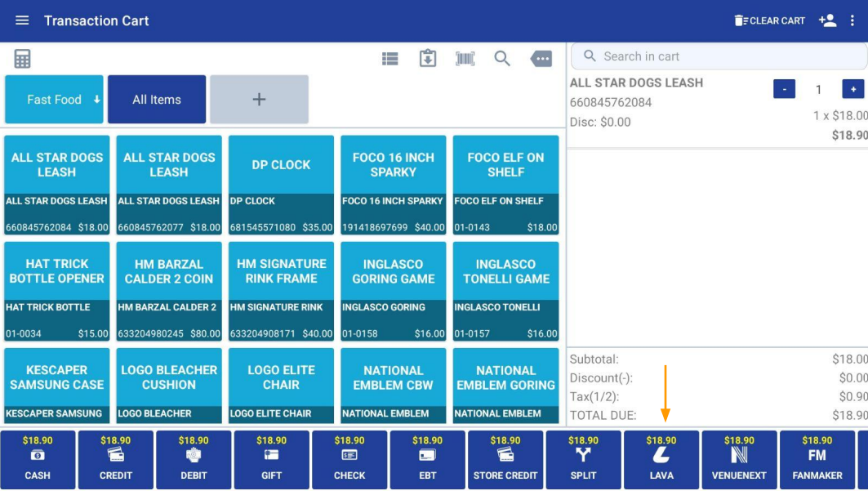Select the FOCO ELF ON SHELF tile

point(505,185)
